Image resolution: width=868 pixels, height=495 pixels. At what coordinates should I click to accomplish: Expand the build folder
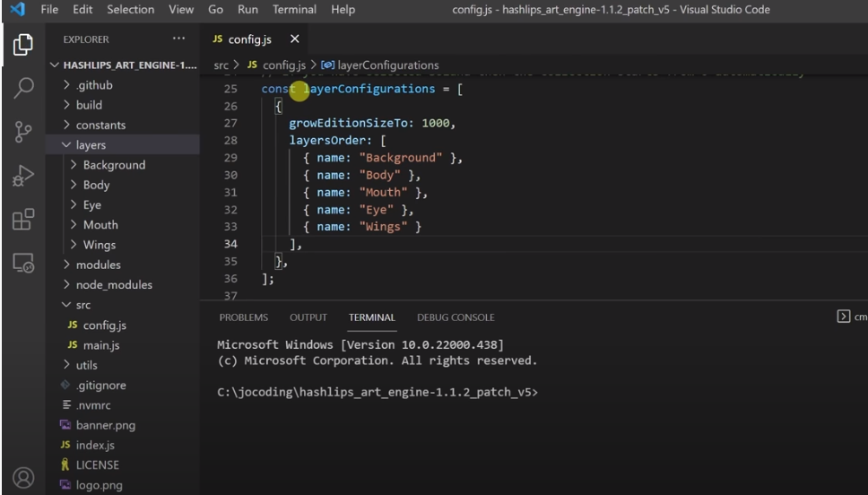point(123,105)
